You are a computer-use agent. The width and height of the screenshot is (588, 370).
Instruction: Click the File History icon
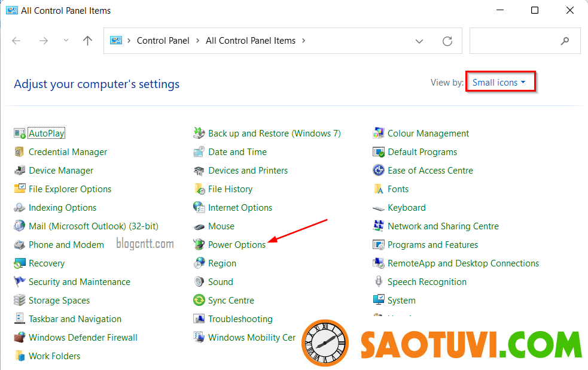(x=199, y=189)
